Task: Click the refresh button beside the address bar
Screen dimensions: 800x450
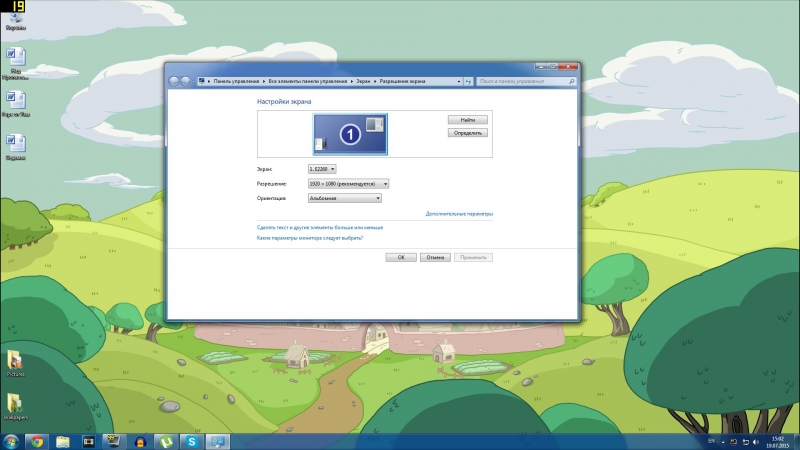Action: coord(468,81)
